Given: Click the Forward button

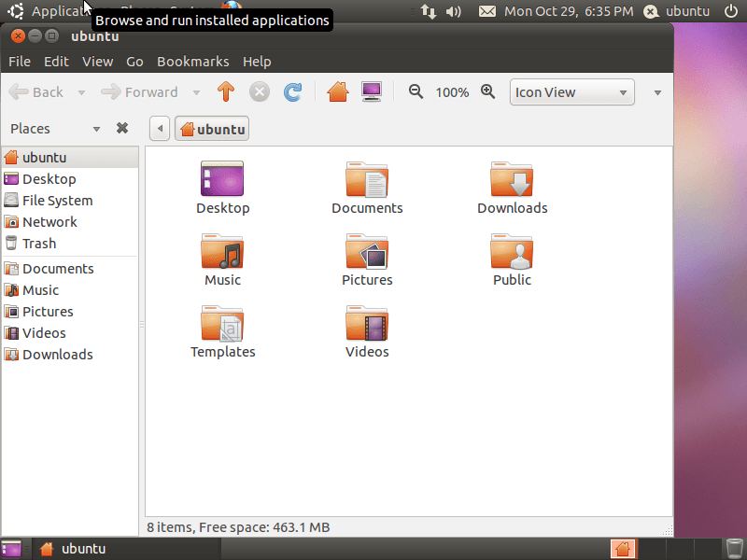Looking at the screenshot, I should [139, 91].
